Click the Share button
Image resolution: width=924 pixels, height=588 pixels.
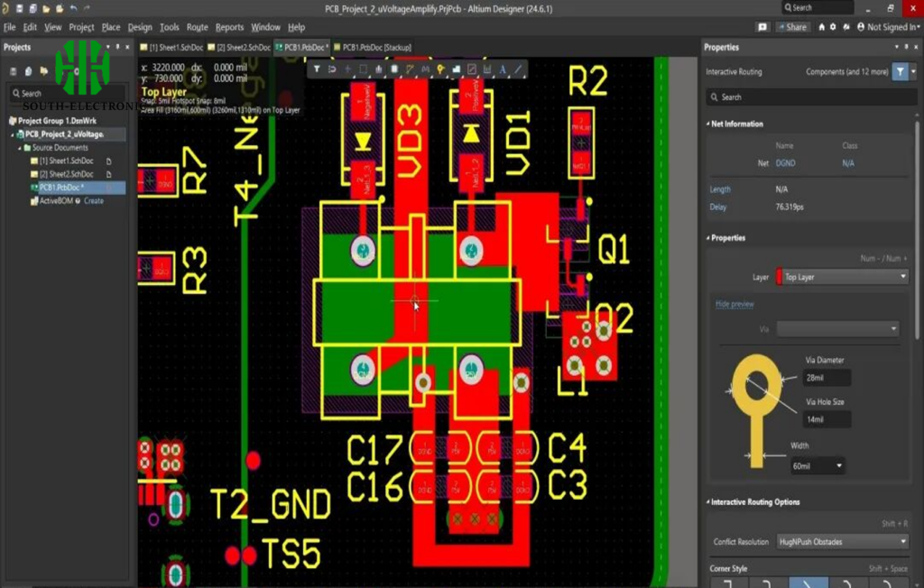792,27
